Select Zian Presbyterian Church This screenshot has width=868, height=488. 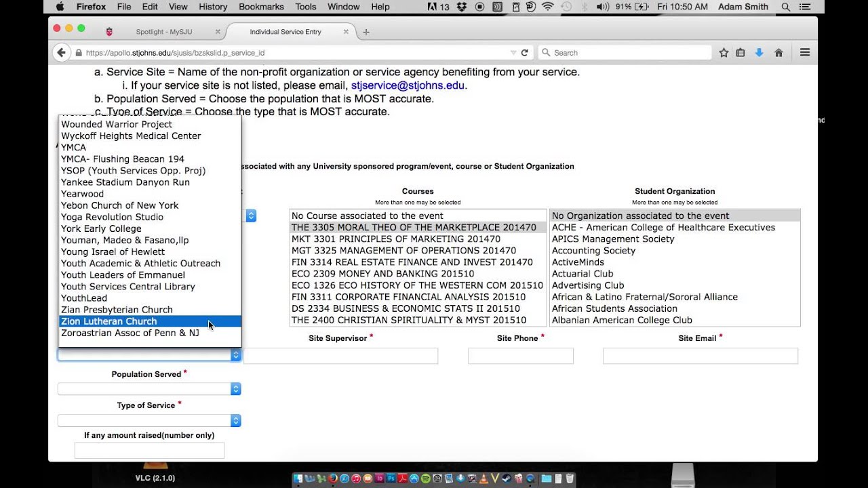point(150,310)
